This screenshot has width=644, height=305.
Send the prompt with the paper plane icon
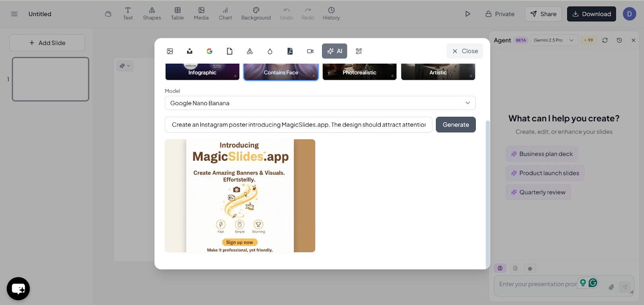point(625,287)
